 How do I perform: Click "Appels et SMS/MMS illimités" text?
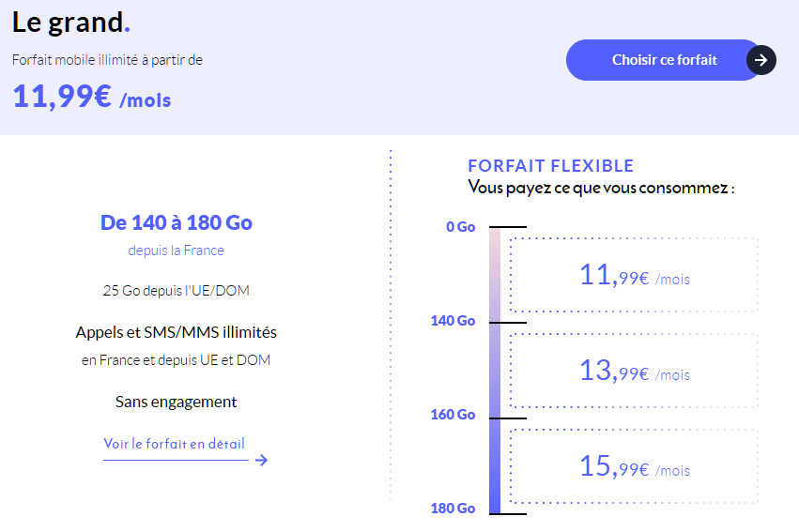click(x=177, y=332)
